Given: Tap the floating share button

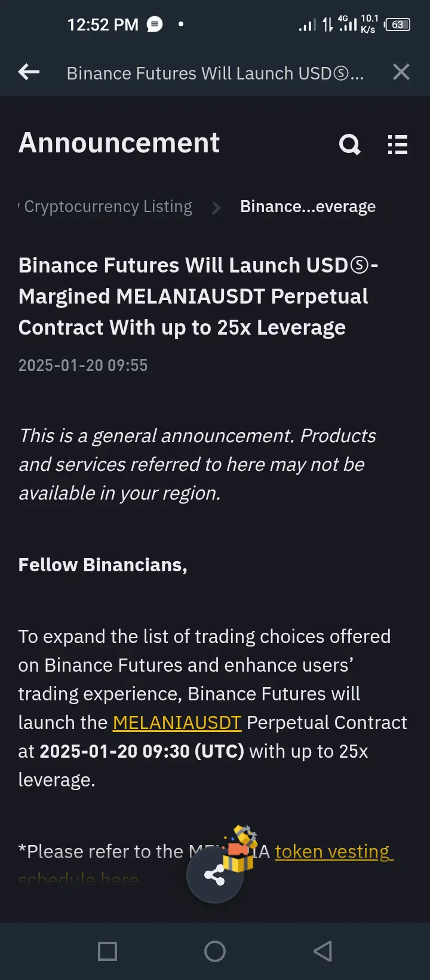Looking at the screenshot, I should pos(214,875).
